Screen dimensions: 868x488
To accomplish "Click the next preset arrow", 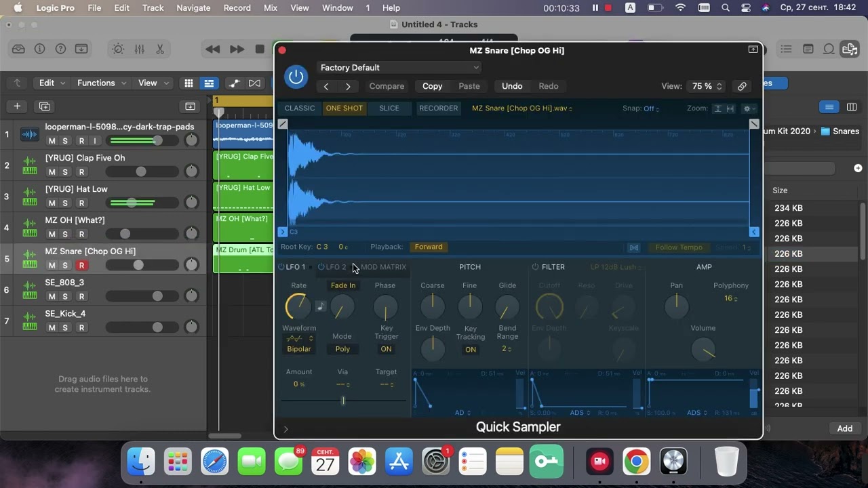I will click(348, 86).
